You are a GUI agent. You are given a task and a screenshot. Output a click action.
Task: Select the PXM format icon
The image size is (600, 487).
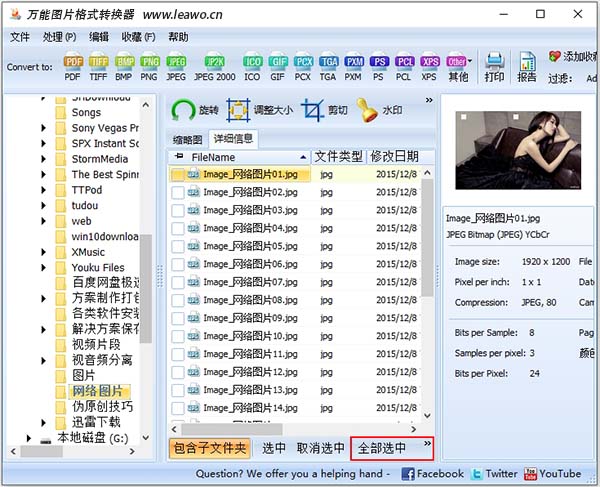tap(353, 66)
